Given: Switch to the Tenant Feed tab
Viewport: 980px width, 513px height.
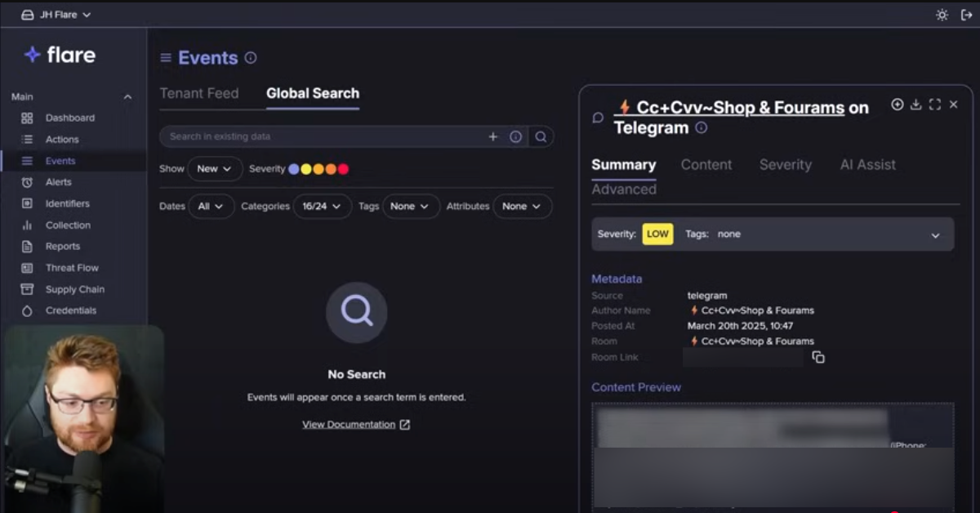Looking at the screenshot, I should coord(199,93).
